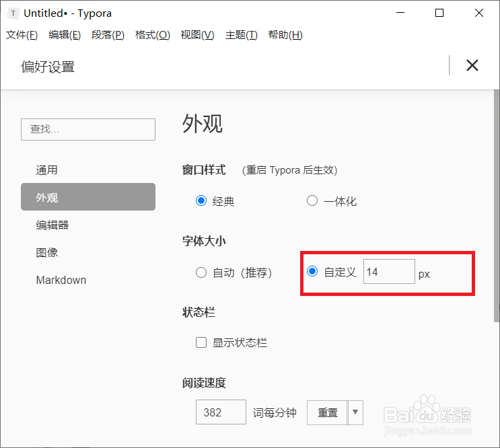
Task: Click the 查找 search field
Action: pyautogui.click(x=88, y=129)
